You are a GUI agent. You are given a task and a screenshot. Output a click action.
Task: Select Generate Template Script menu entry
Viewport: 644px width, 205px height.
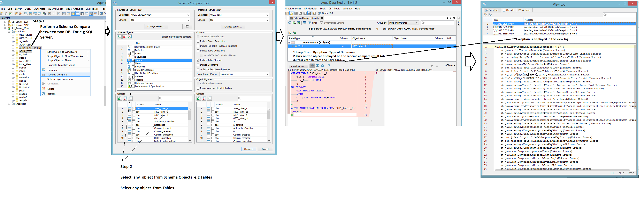[66, 65]
